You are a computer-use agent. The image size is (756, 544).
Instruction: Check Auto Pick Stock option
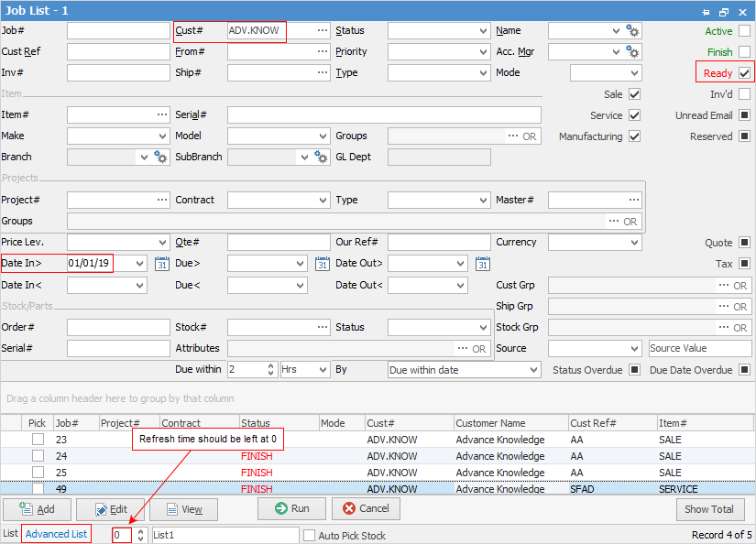coord(309,535)
